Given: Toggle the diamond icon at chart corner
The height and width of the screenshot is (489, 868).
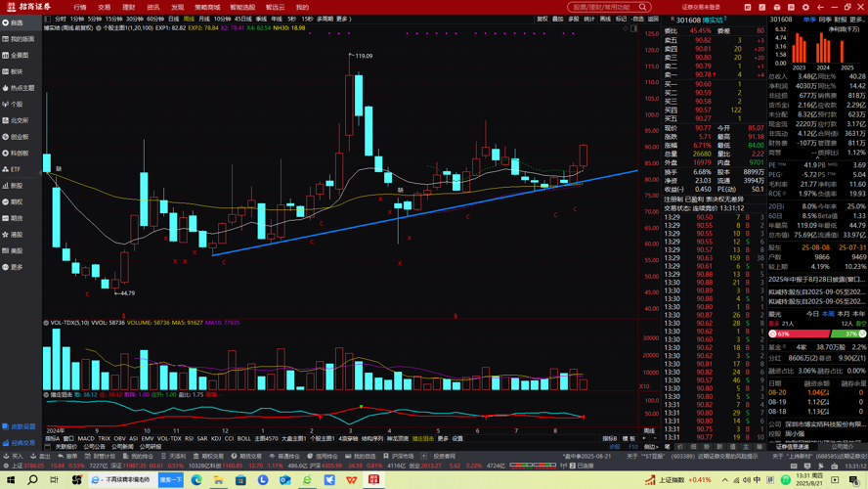Looking at the screenshot, I should tap(625, 28).
